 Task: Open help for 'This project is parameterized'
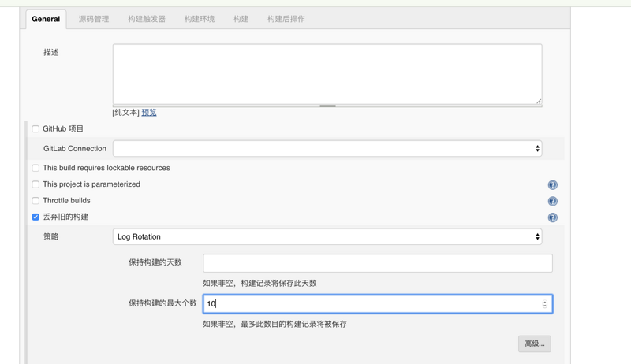tap(552, 185)
